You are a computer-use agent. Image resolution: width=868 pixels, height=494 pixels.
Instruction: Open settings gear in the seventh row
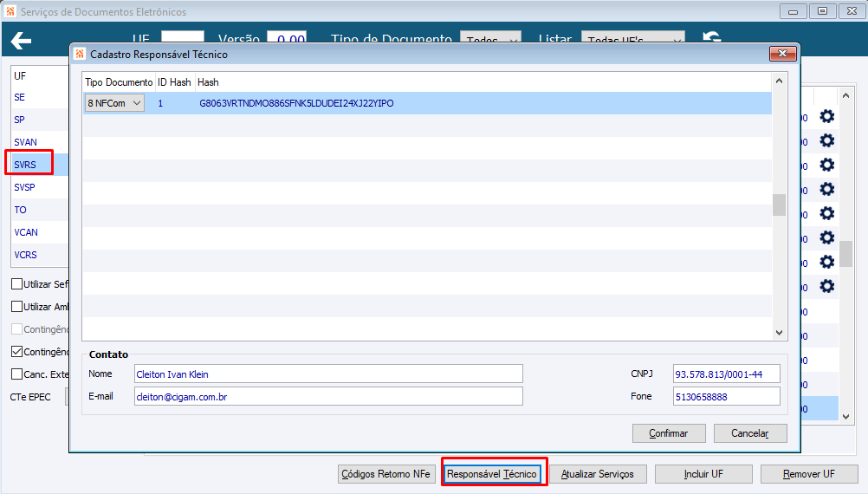click(827, 262)
